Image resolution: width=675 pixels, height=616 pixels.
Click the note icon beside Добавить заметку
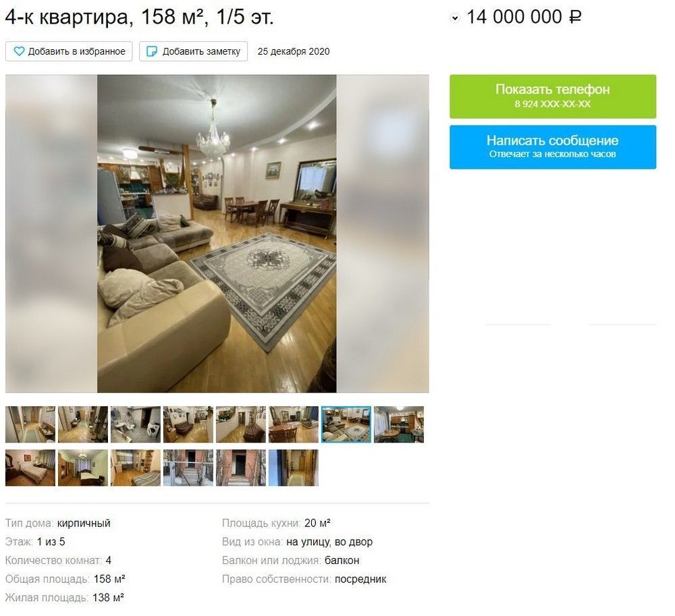coord(152,51)
